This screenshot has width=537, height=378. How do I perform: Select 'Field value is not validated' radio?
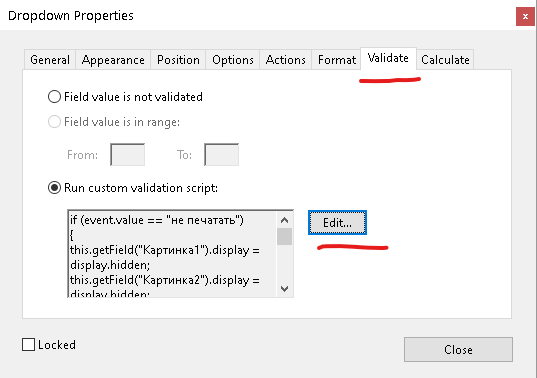(x=54, y=97)
